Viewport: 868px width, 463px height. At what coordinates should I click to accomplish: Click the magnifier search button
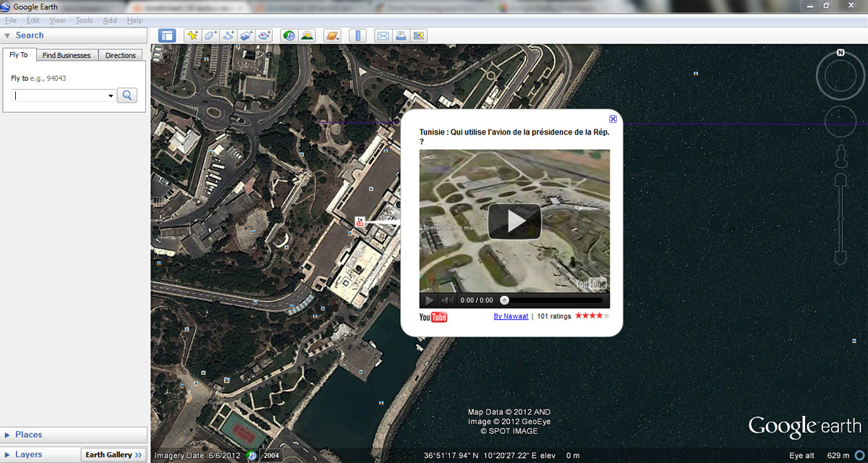click(127, 95)
